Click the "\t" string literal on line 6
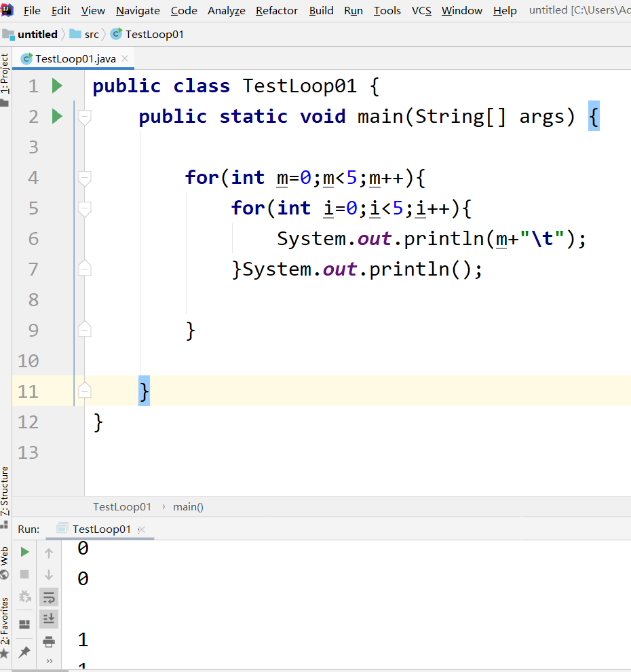 pos(542,239)
